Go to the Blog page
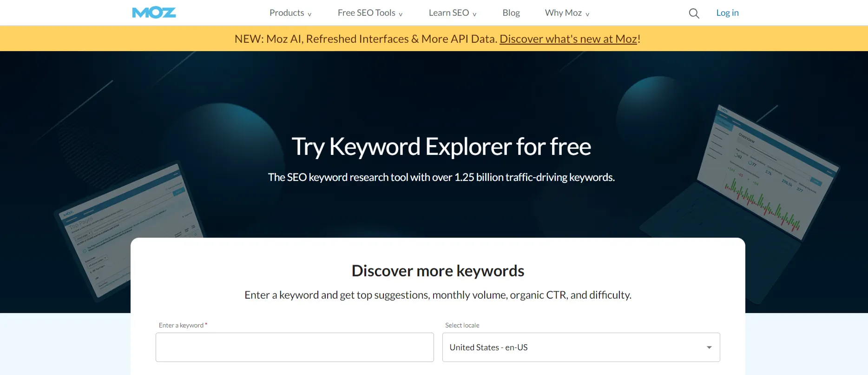 click(511, 13)
